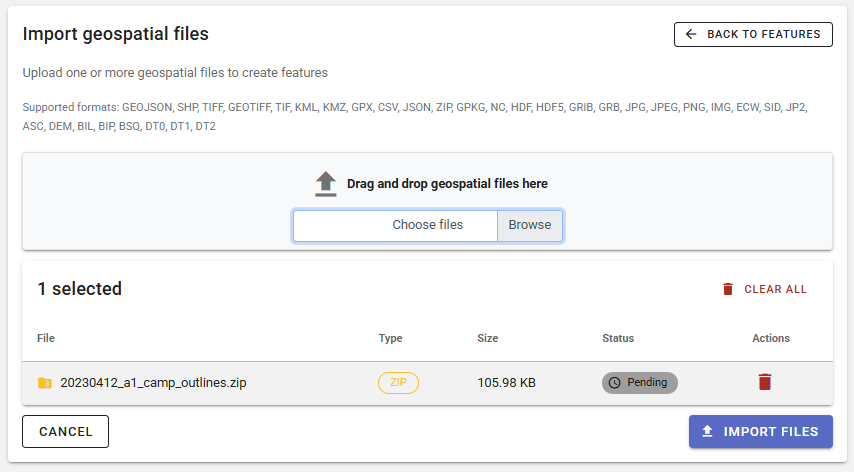The image size is (854, 472).
Task: Click the zip folder icon in the file row
Action: 45,383
